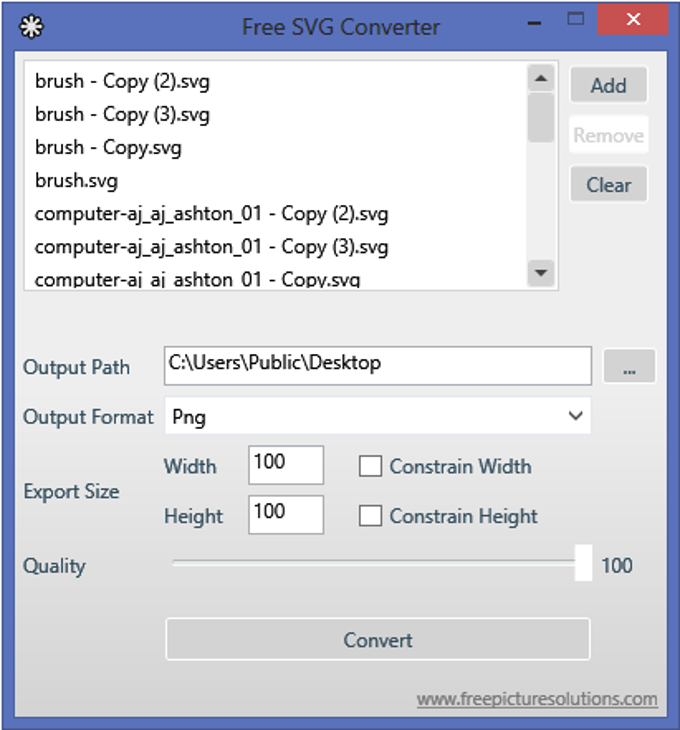Click the Width input field
The image size is (680, 730).
[286, 464]
